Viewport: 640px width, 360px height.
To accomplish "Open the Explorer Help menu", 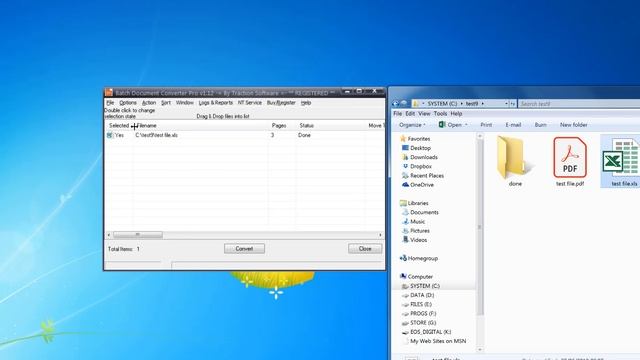I will pos(456,114).
